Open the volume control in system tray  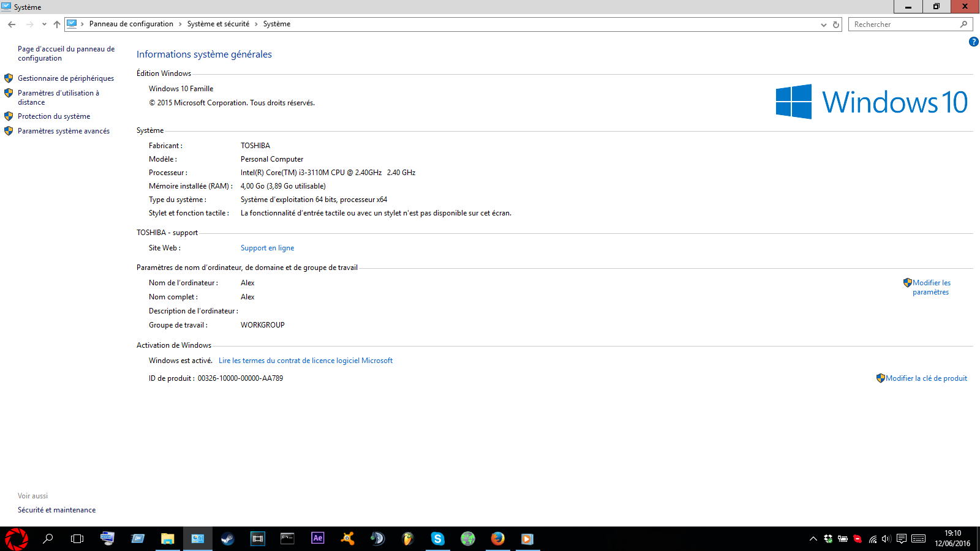point(886,539)
